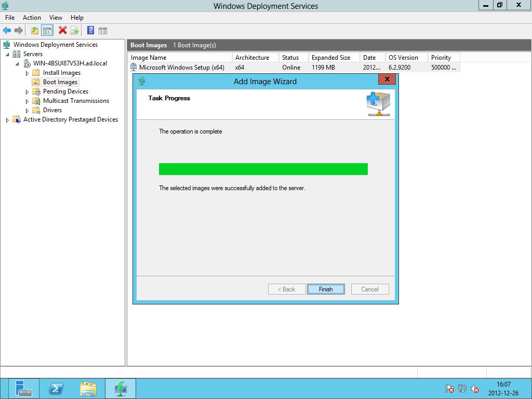Toggle the Show/Hide Action Pane icon
The width and height of the screenshot is (532, 399).
click(103, 31)
